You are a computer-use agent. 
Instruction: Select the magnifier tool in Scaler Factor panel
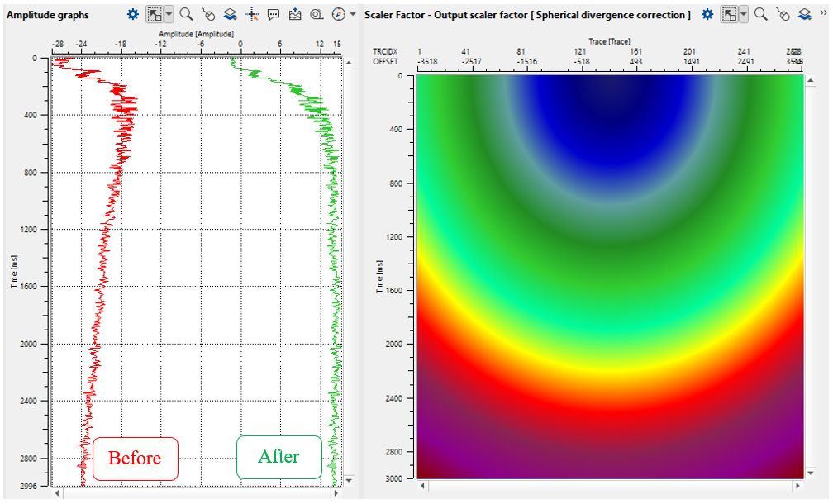point(761,14)
